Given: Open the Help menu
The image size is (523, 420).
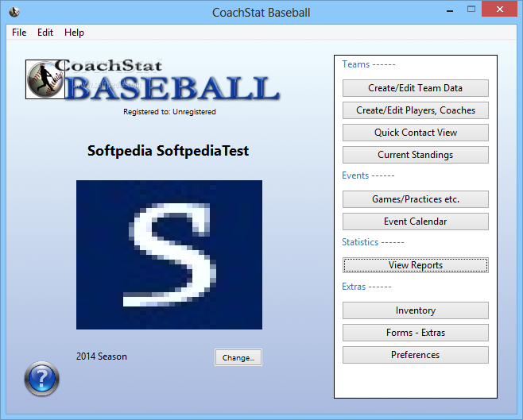Looking at the screenshot, I should (x=74, y=33).
